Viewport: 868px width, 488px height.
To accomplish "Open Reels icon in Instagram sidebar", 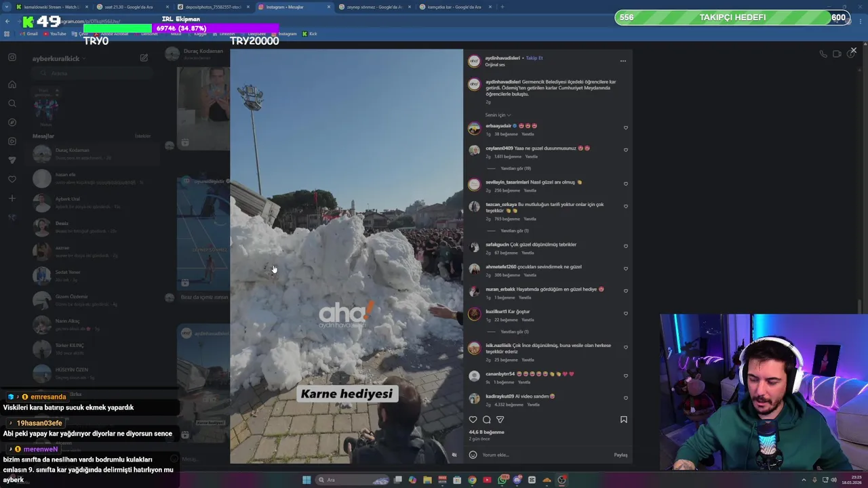I will click(12, 142).
